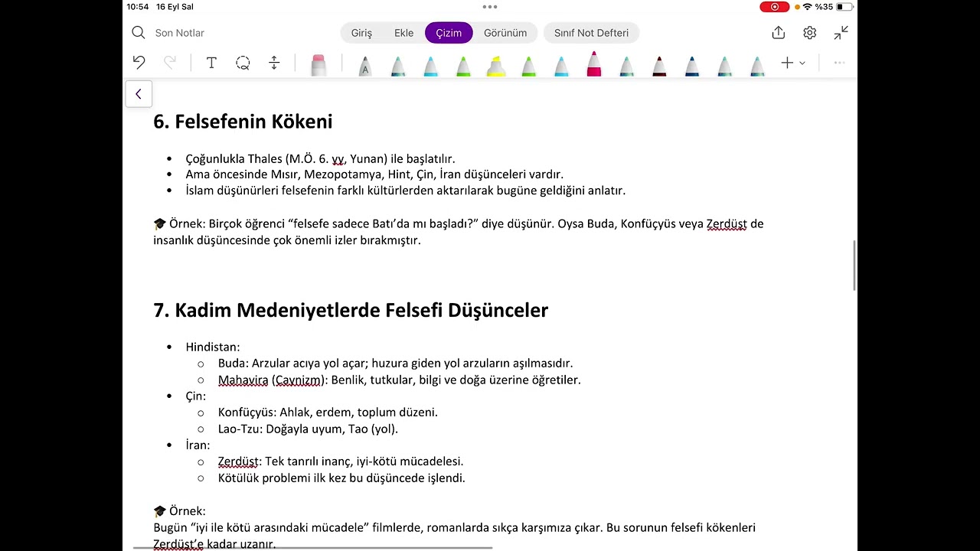980x551 pixels.
Task: Pick the eraser tool
Action: tap(318, 65)
